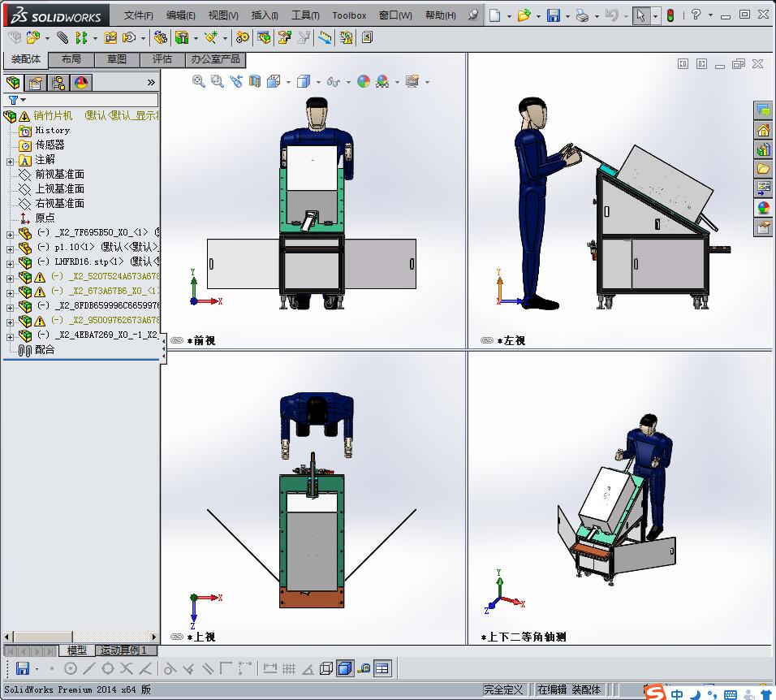Click the New document icon
The height and width of the screenshot is (700, 776).
tap(494, 15)
